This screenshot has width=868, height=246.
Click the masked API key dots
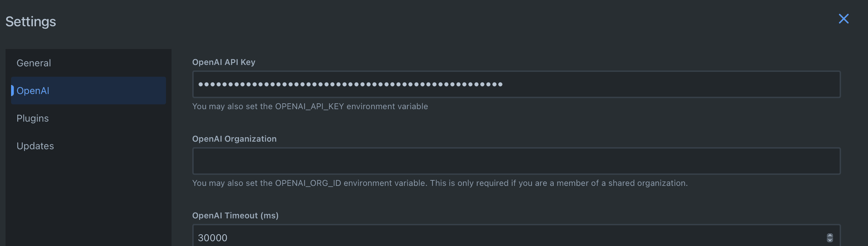pos(350,84)
